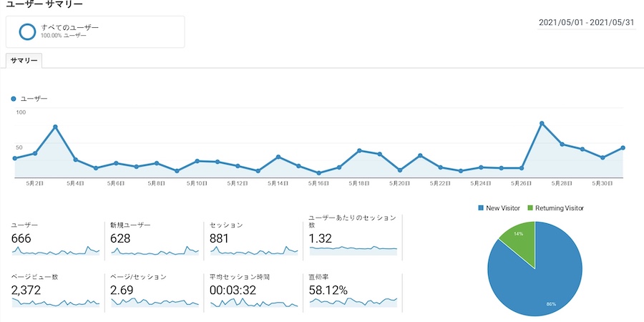Click the 5月2日 axis label
This screenshot has height=322, width=644.
coord(35,184)
